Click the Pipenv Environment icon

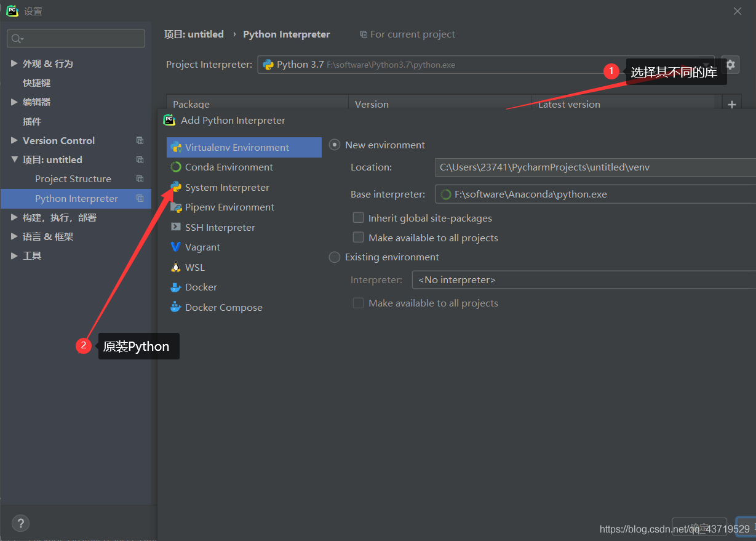(x=176, y=207)
